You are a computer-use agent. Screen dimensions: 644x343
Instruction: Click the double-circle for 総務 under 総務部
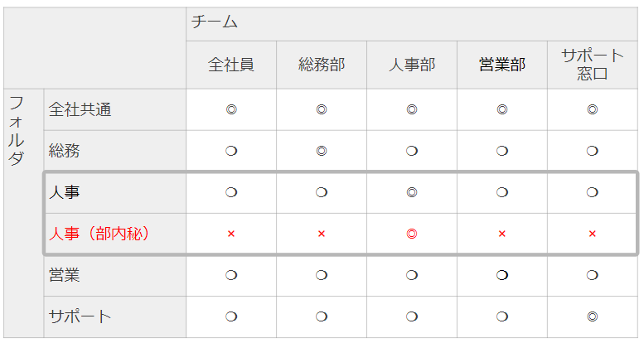pyautogui.click(x=322, y=151)
